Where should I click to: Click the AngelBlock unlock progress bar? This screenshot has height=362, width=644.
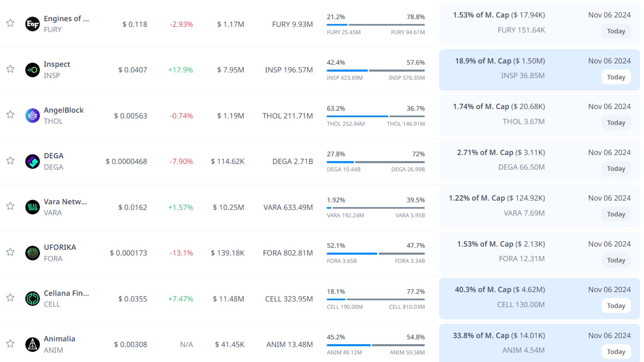[376, 116]
